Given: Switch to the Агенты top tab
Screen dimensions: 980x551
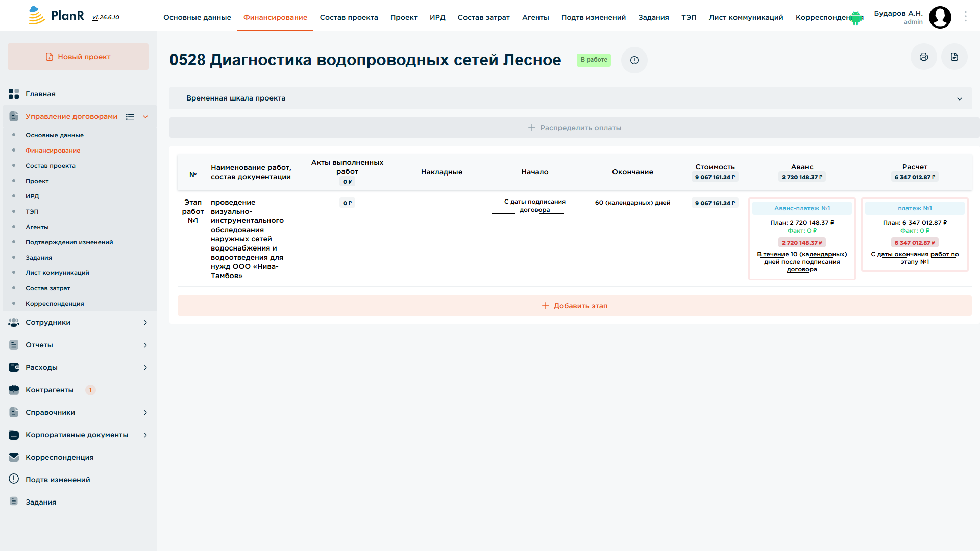Looking at the screenshot, I should tap(535, 17).
